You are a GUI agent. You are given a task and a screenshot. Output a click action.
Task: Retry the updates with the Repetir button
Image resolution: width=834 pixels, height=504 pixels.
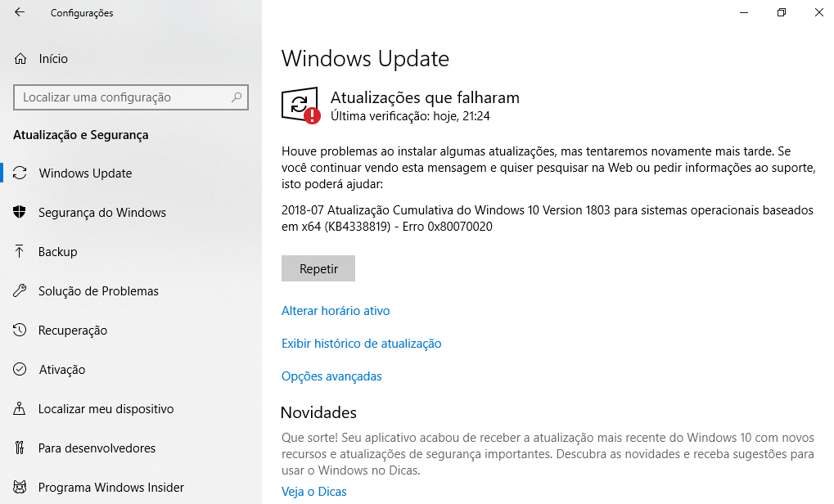318,268
